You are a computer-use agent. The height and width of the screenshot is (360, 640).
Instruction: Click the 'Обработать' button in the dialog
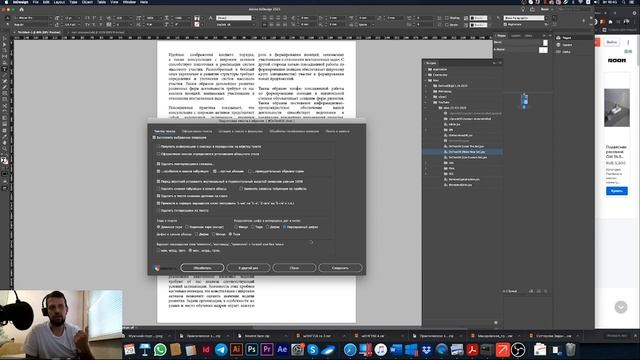202,268
